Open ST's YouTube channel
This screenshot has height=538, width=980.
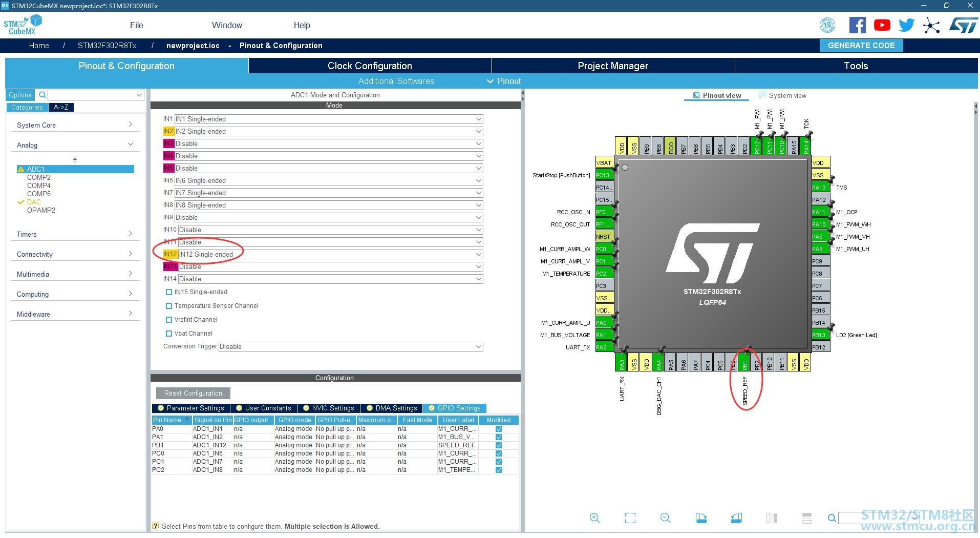[x=882, y=25]
